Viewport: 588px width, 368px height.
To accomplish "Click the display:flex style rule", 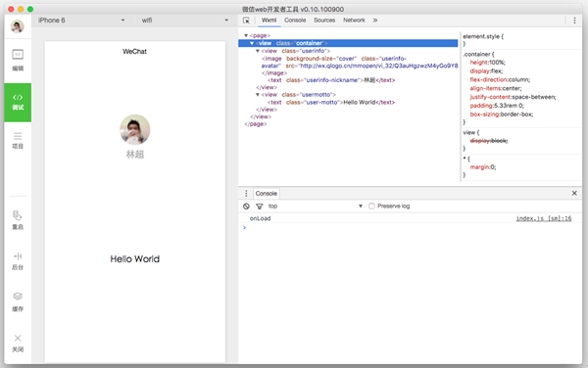I will coord(486,71).
